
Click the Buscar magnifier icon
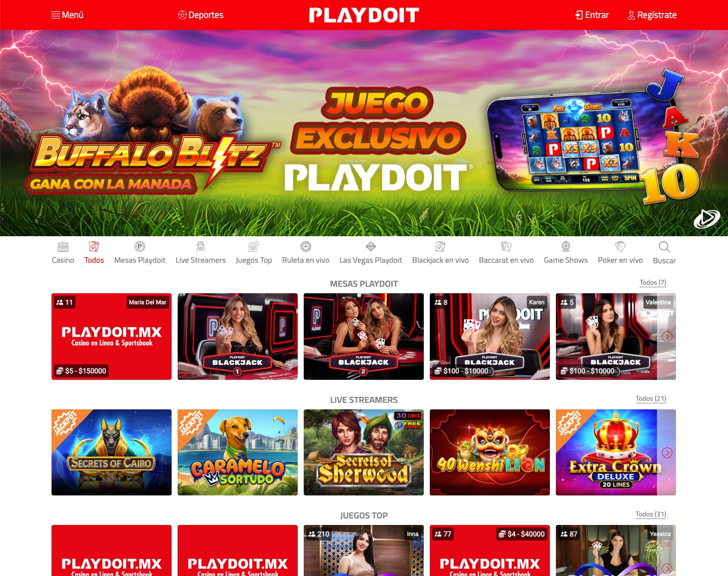click(x=664, y=247)
